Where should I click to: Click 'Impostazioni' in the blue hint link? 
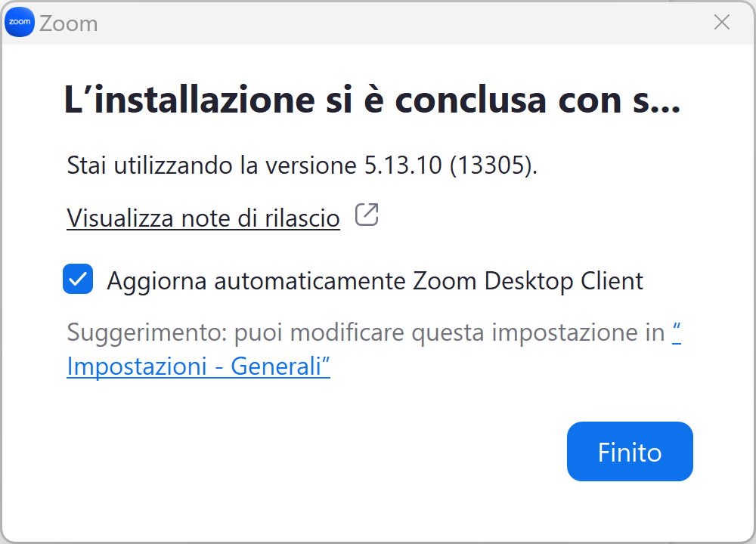click(137, 366)
